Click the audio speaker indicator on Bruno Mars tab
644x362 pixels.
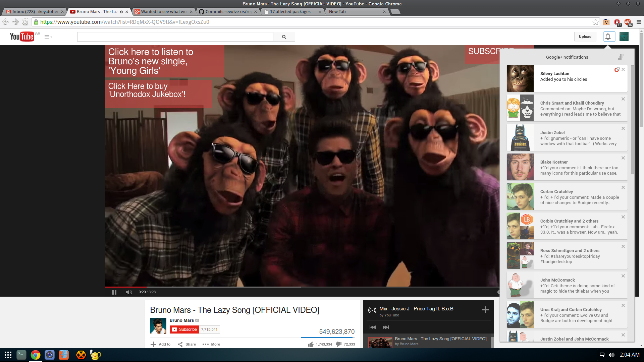(x=121, y=12)
